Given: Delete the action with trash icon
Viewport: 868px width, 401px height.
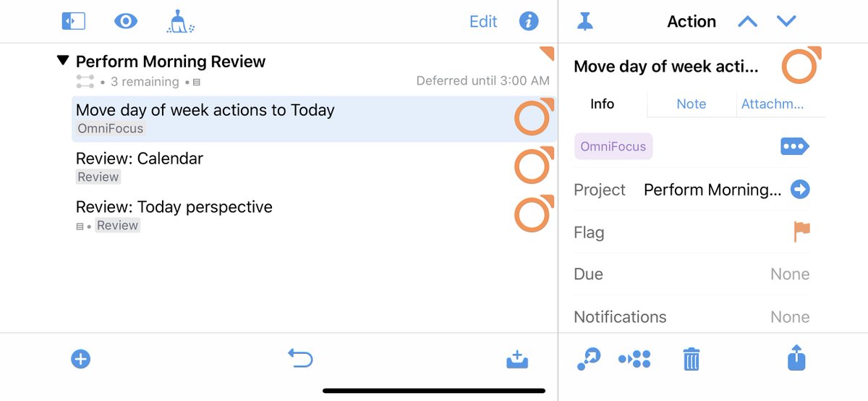Looking at the screenshot, I should (x=692, y=359).
